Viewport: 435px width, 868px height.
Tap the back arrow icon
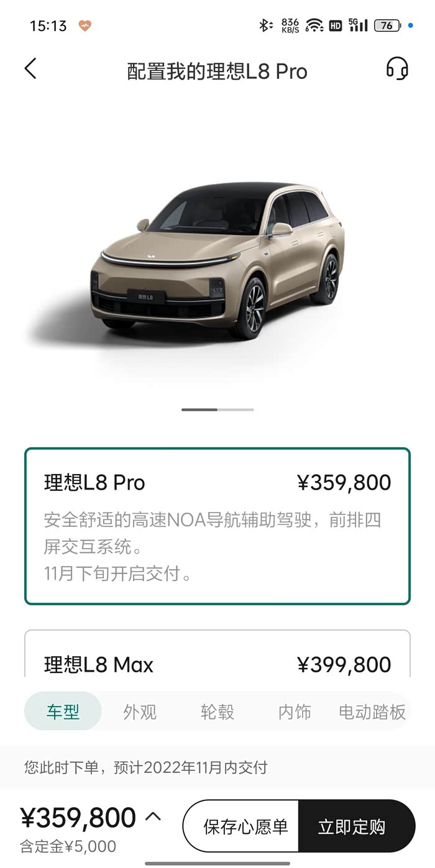pos(30,69)
